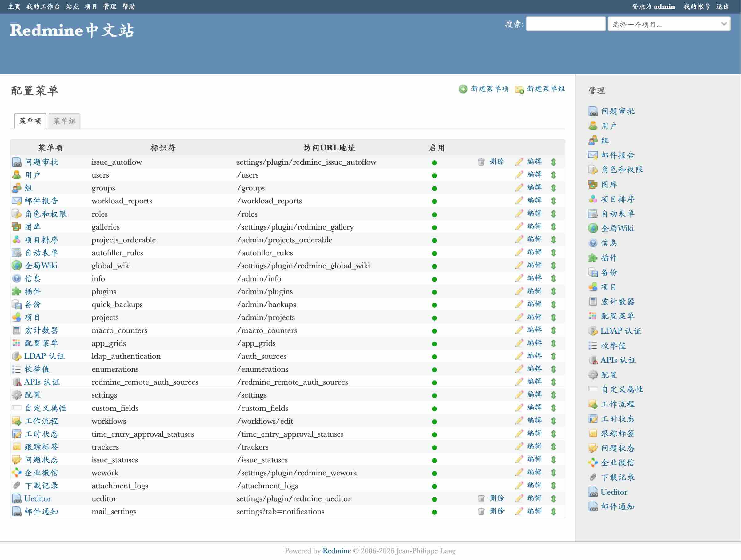Click the 全局Wiki globe icon in the sidebar
The image size is (741, 560).
click(x=593, y=228)
